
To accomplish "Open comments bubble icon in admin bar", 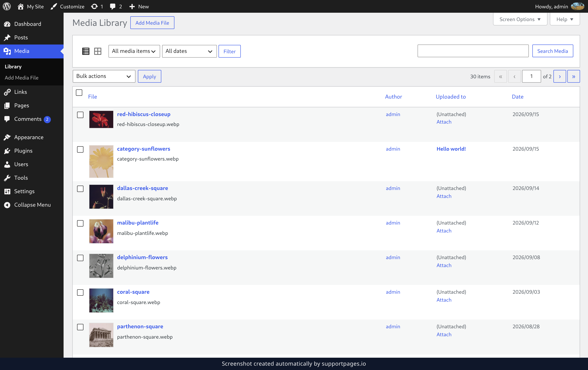I will [113, 6].
